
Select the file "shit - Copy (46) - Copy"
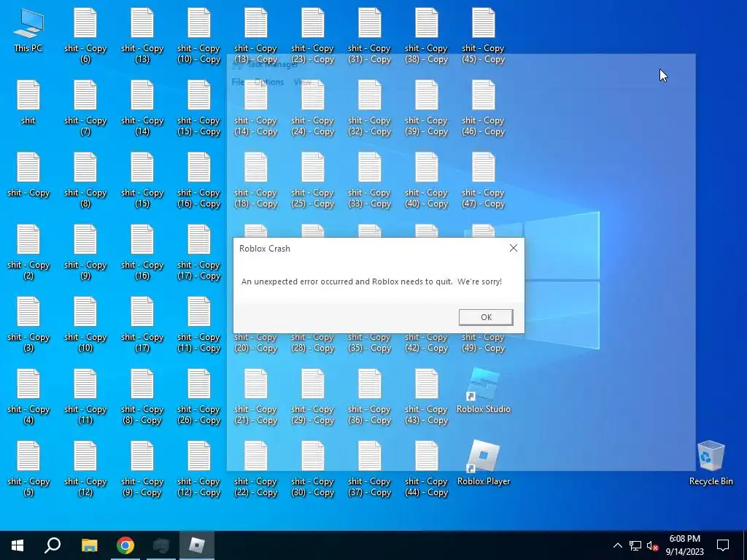click(483, 108)
